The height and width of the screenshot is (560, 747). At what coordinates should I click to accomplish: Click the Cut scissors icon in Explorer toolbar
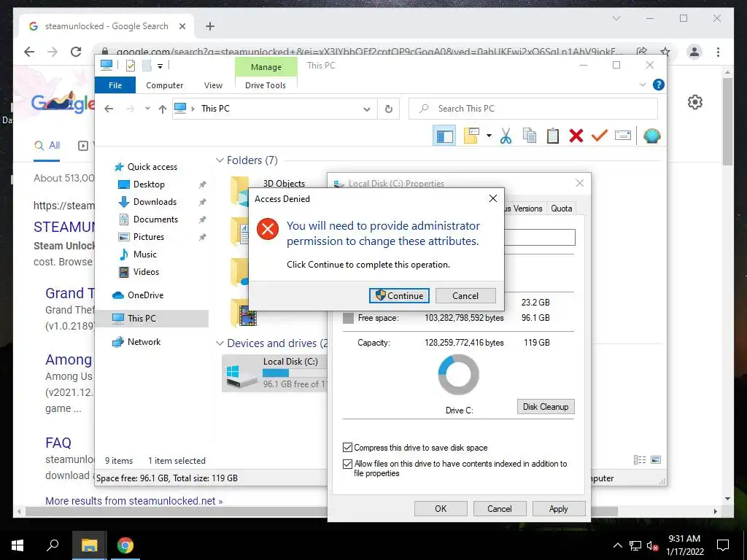[x=506, y=136]
